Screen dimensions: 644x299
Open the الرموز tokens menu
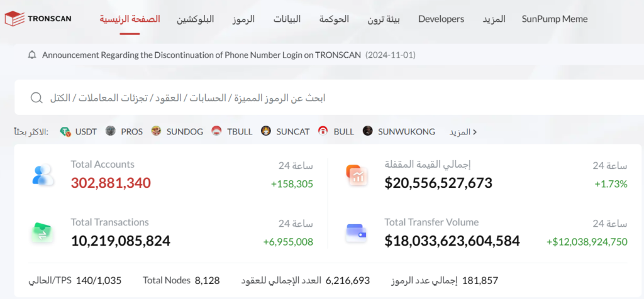pyautogui.click(x=243, y=19)
